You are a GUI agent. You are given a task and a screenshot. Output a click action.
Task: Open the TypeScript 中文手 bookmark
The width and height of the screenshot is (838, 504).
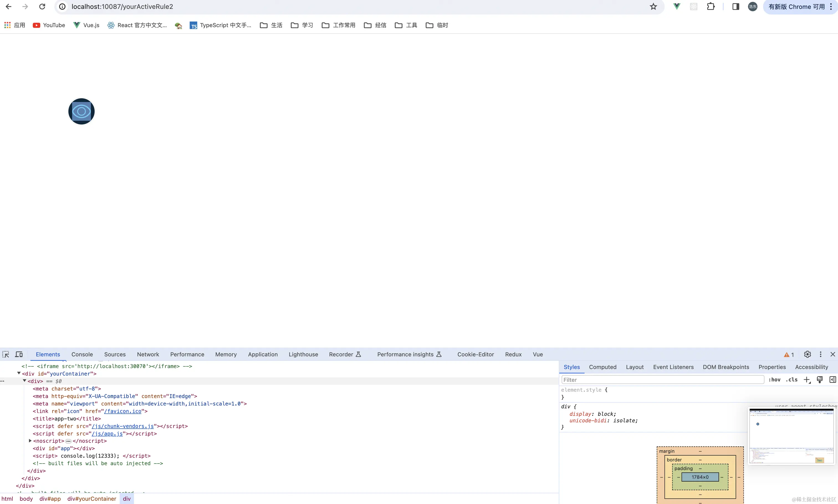(221, 25)
